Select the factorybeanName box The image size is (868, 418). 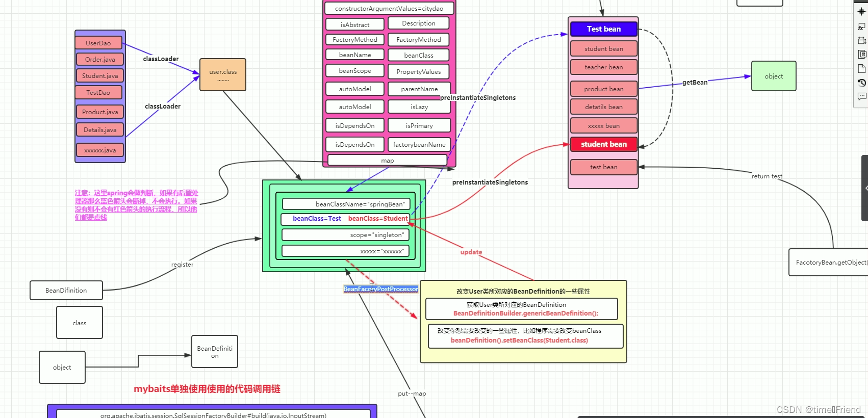coord(419,145)
